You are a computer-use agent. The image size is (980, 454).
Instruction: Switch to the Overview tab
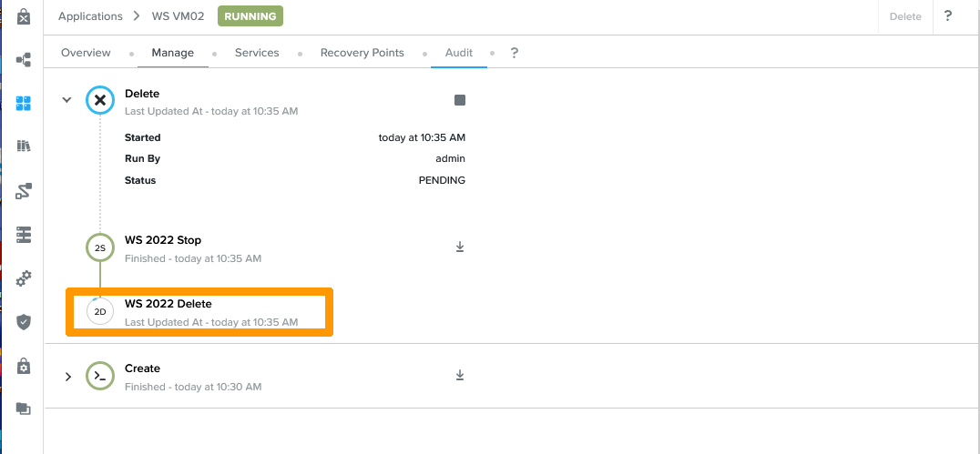pos(86,53)
